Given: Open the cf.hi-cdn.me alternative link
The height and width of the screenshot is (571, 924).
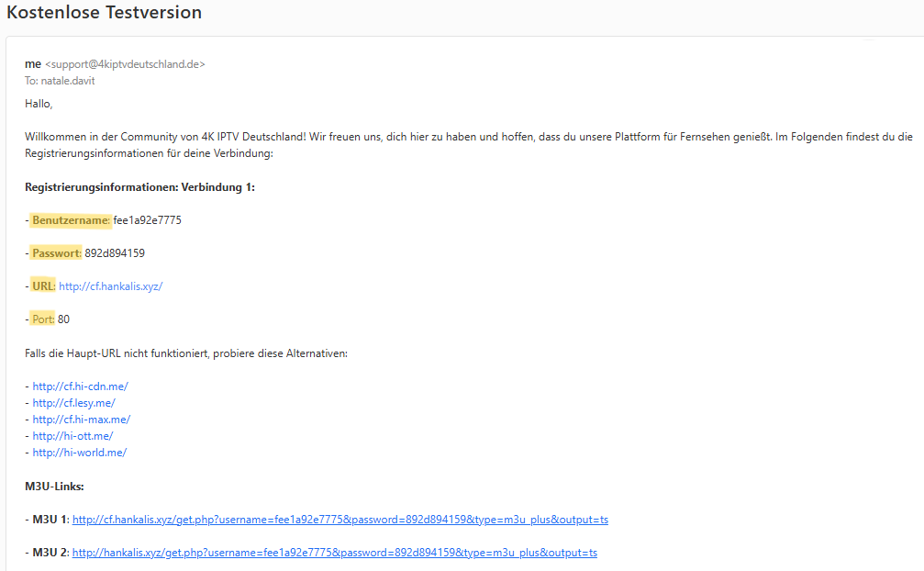Looking at the screenshot, I should tap(80, 386).
